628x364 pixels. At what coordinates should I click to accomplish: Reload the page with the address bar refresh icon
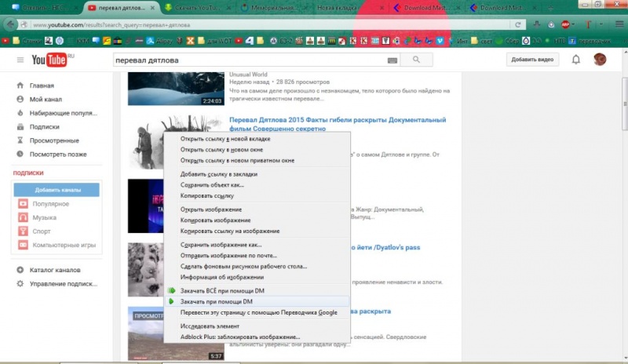coord(519,25)
